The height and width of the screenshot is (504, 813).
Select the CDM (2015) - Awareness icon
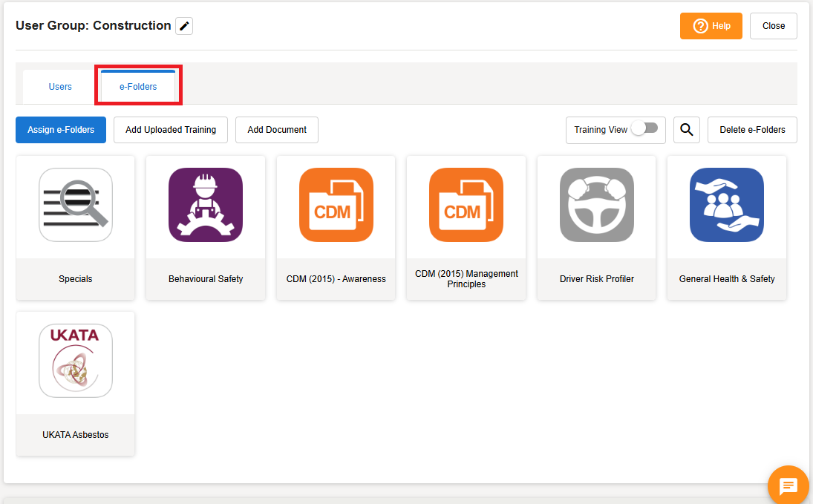point(336,205)
